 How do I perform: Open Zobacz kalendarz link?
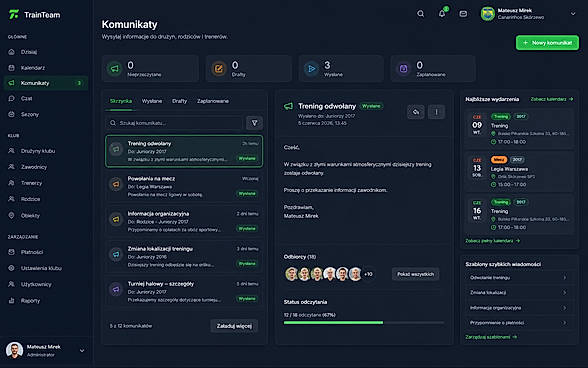552,99
